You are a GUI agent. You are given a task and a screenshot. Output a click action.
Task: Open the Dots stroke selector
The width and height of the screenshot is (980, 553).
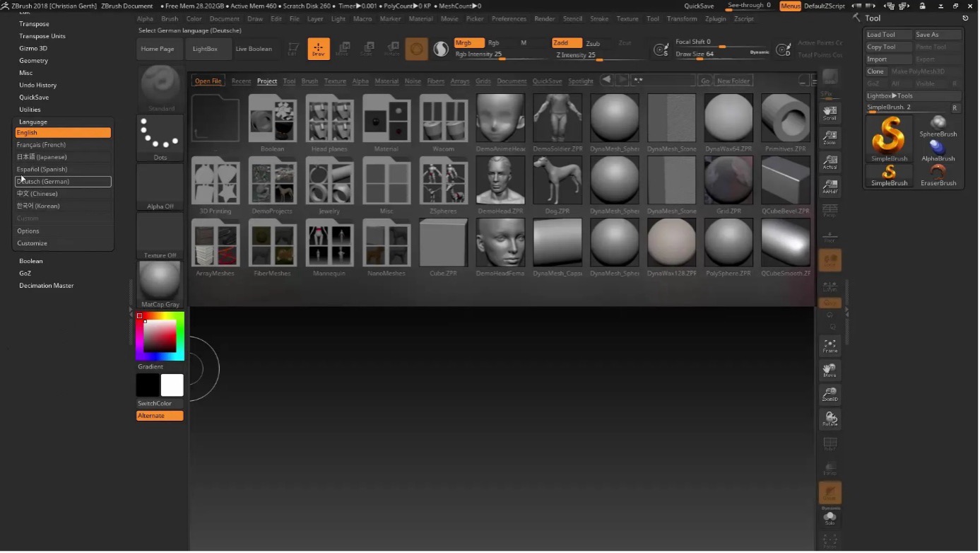pos(160,137)
